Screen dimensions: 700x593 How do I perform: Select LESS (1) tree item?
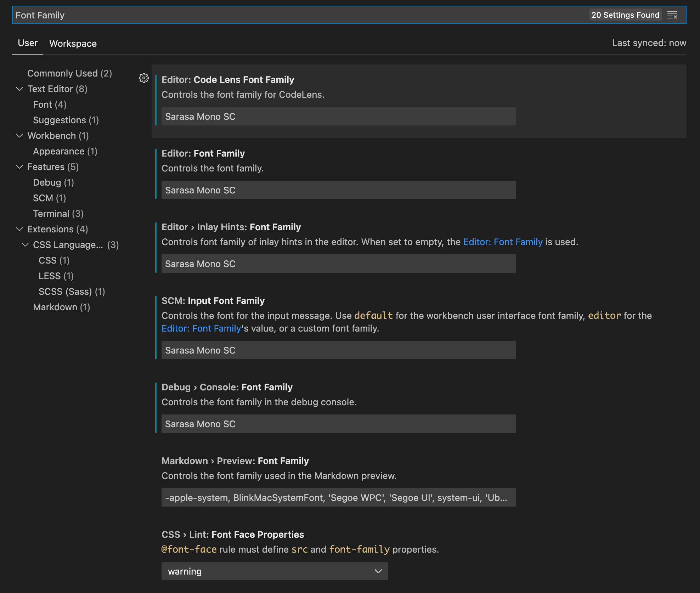[56, 276]
